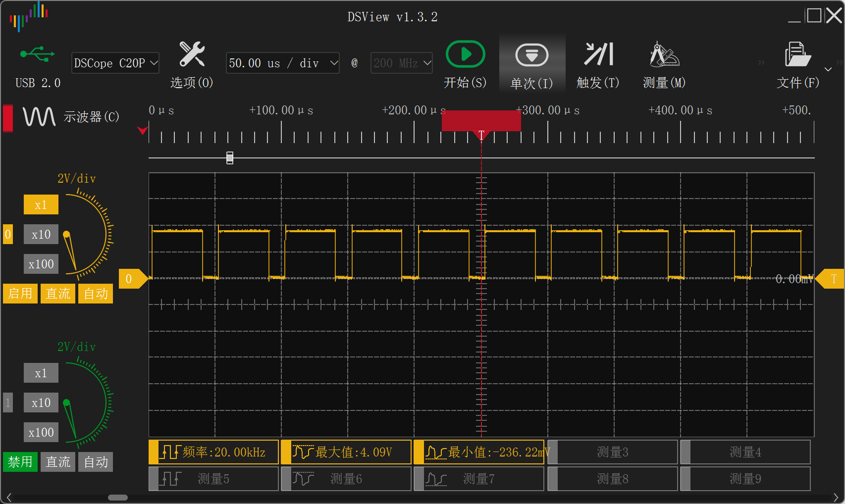The height and width of the screenshot is (504, 845).
Task: Select the 测量9 measurement slot
Action: (x=745, y=479)
